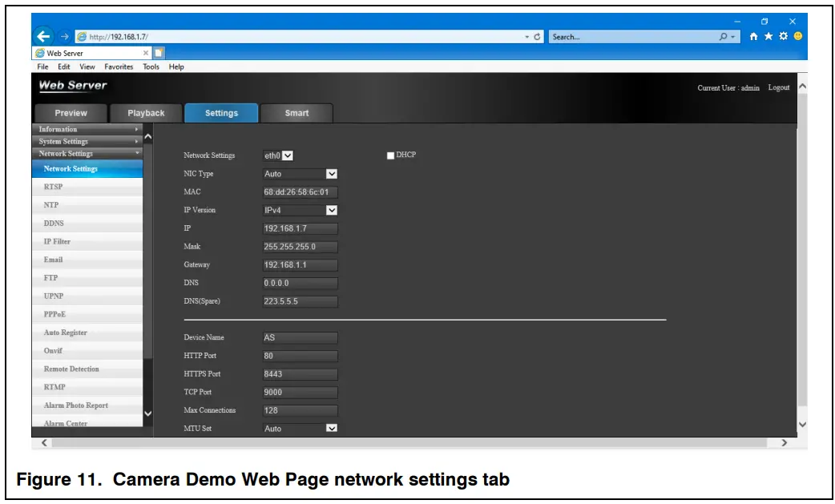The image size is (835, 504).
Task: Open UPNP settings in the sidebar
Action: pyautogui.click(x=87, y=296)
